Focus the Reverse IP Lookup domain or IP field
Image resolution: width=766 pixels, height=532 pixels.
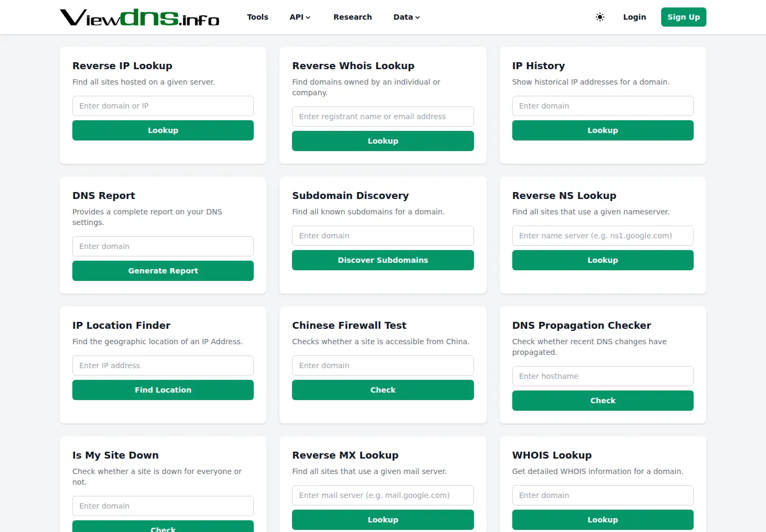163,106
